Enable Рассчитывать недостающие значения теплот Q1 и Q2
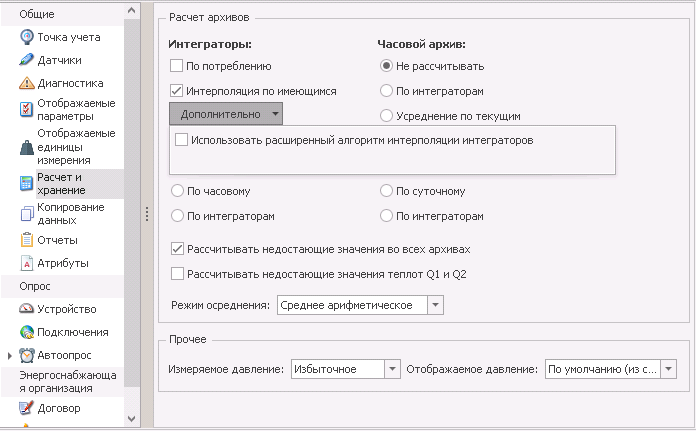This screenshot has height=431, width=696. click(x=177, y=274)
